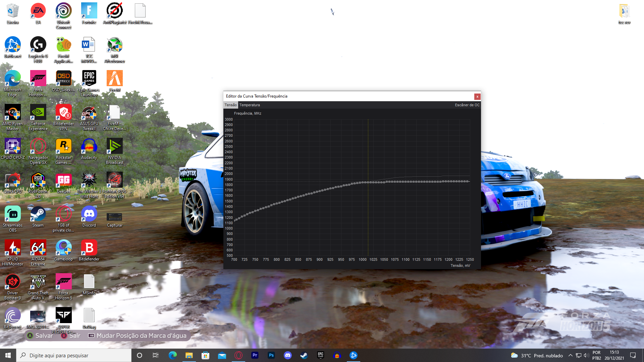The image size is (644, 362).
Task: Open the tcc rev zip folder
Action: pos(624,14)
